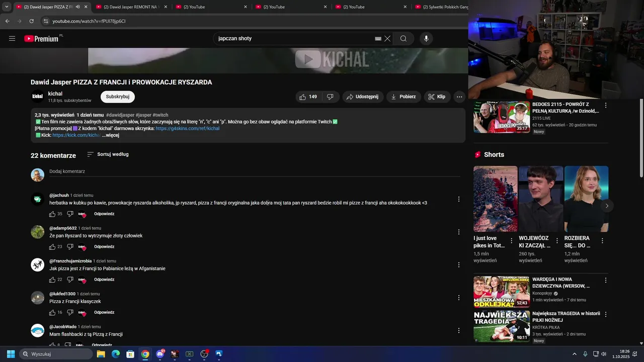Reload the page in browser toolbar
Image resolution: width=644 pixels, height=362 pixels.
32,21
